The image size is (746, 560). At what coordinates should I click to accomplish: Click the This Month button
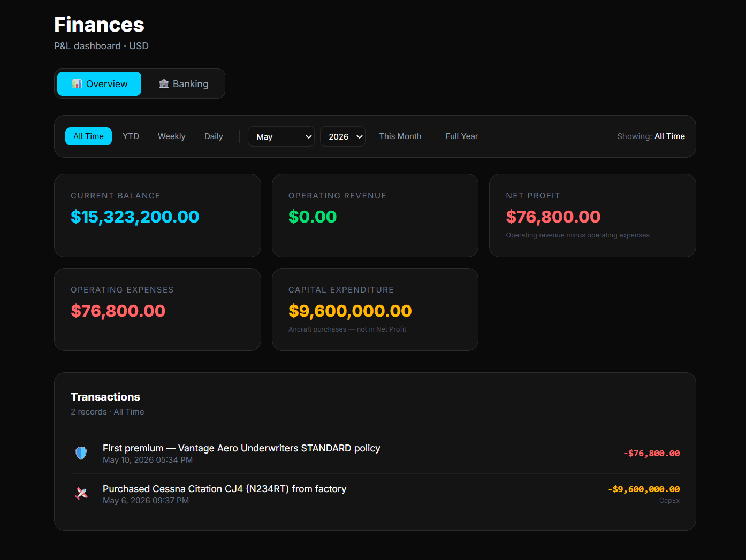[400, 136]
